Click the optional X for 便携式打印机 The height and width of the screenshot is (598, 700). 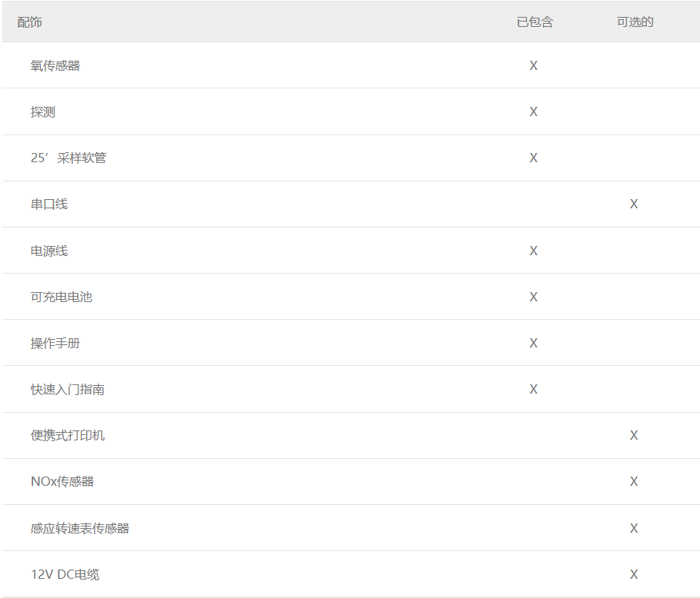(x=634, y=435)
